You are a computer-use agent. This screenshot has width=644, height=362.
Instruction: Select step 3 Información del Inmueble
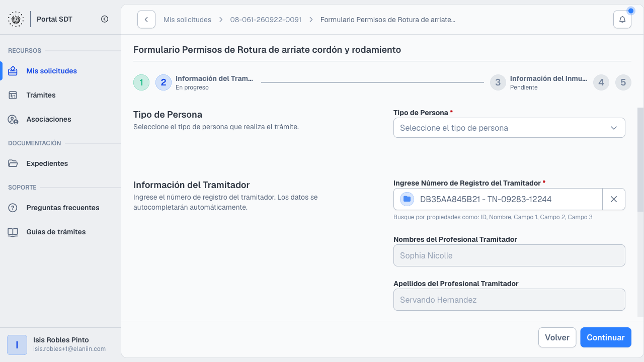coord(539,82)
